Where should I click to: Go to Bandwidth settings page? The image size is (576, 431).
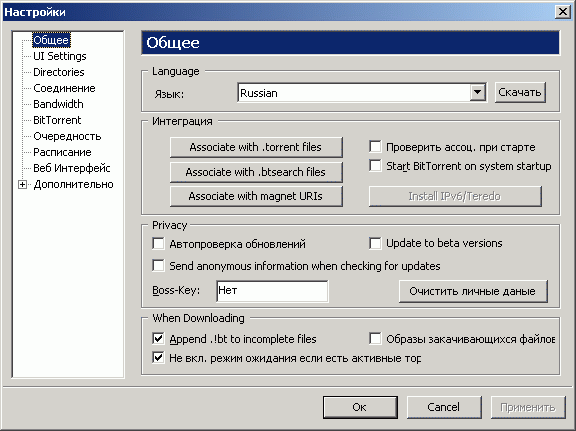[58, 104]
